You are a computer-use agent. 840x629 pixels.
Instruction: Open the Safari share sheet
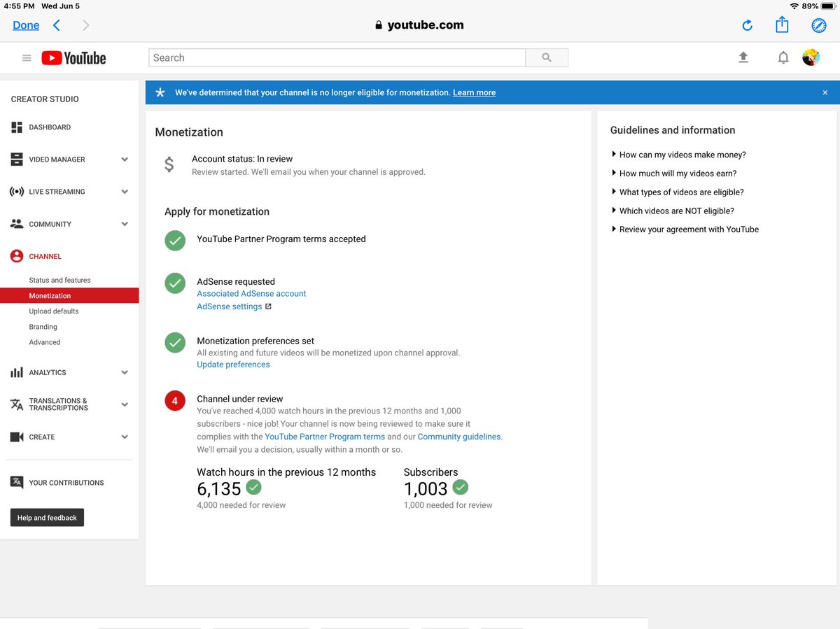[782, 24]
